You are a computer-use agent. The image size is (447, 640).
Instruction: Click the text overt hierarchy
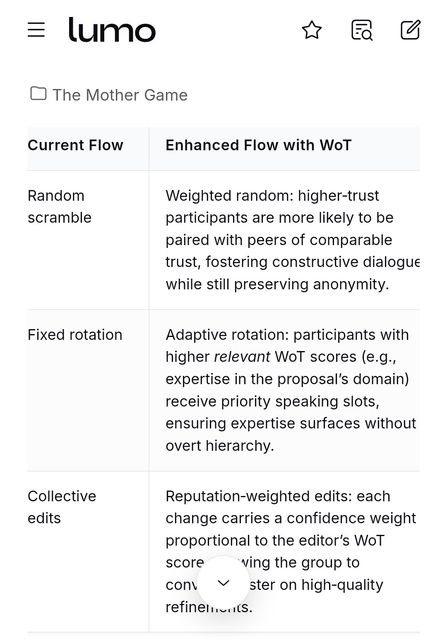(220, 446)
